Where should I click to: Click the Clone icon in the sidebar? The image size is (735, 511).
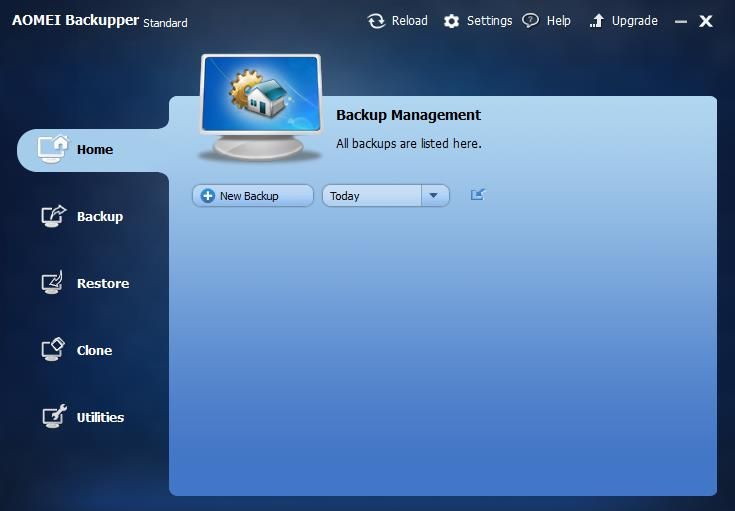pyautogui.click(x=53, y=350)
